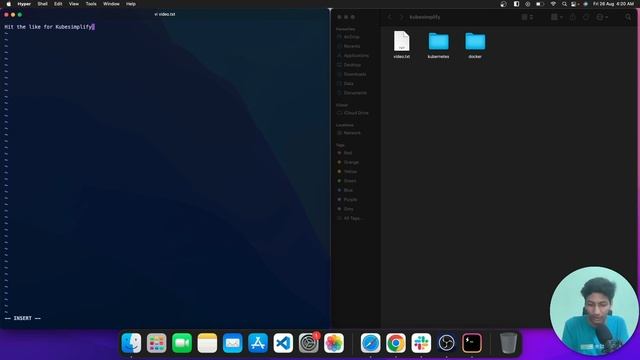This screenshot has width=640, height=360.
Task: Click Finder forward navigation arrow
Action: click(401, 17)
